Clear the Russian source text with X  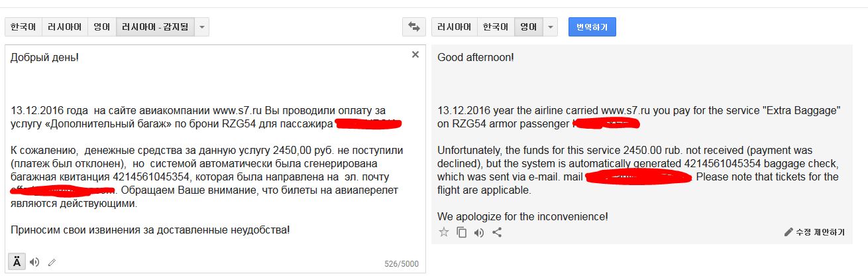[x=415, y=54]
